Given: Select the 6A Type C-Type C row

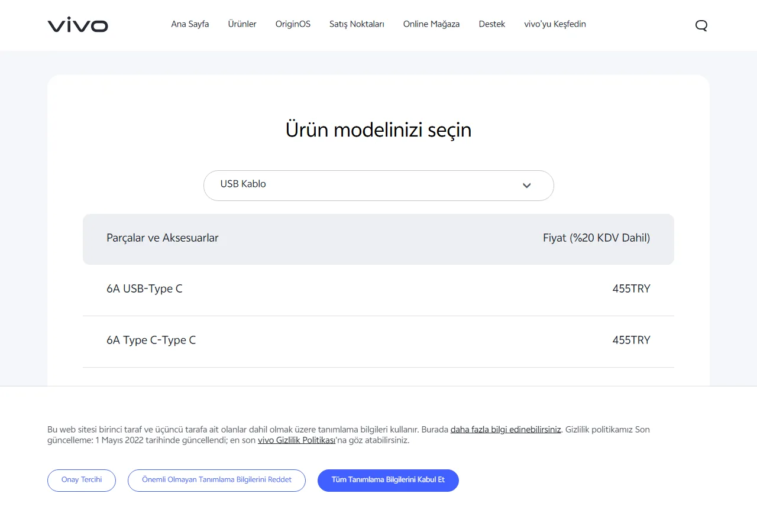Looking at the screenshot, I should (378, 341).
